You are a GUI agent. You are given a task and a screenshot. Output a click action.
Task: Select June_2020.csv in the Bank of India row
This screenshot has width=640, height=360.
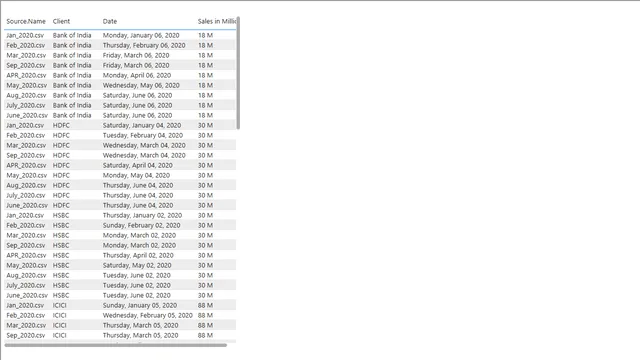tap(27, 115)
